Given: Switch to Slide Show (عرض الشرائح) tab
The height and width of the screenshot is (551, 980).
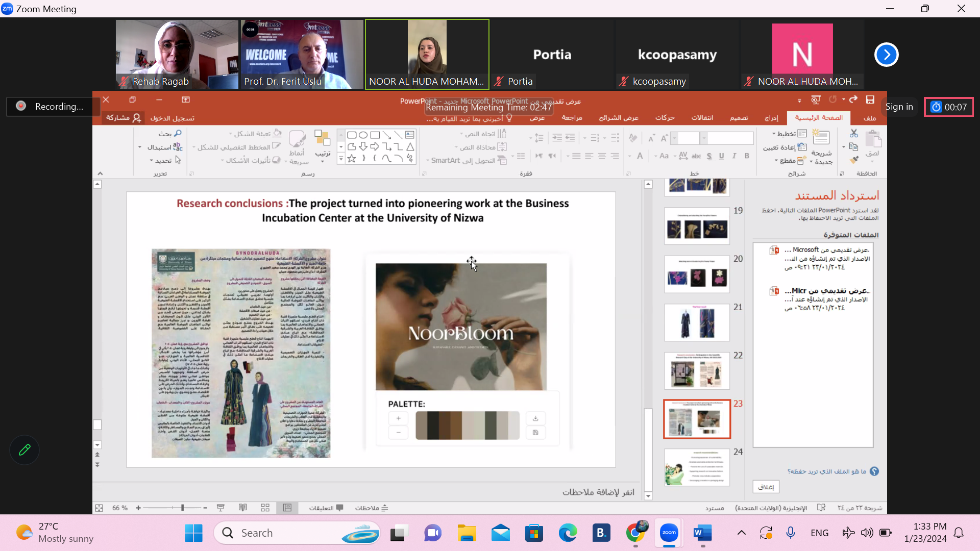Looking at the screenshot, I should (619, 118).
